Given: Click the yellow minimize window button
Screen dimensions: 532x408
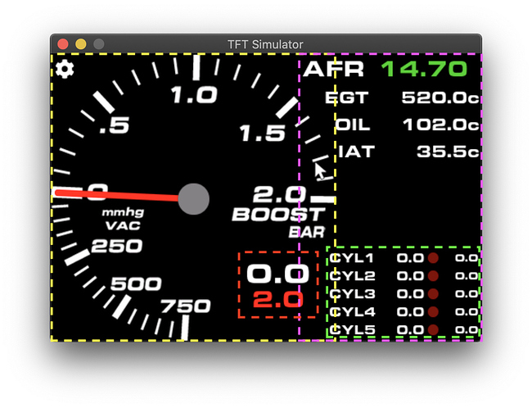Looking at the screenshot, I should (81, 44).
